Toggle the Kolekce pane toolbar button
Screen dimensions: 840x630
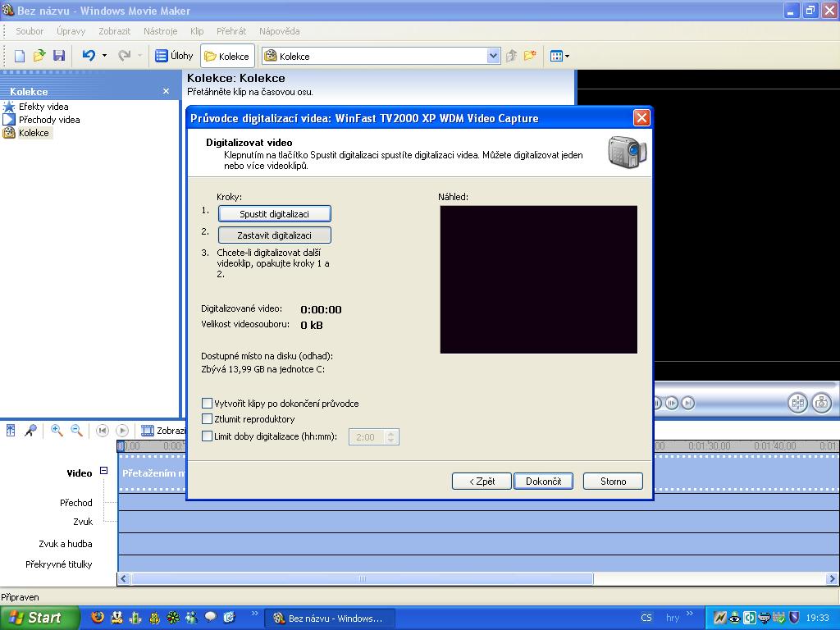(x=227, y=56)
